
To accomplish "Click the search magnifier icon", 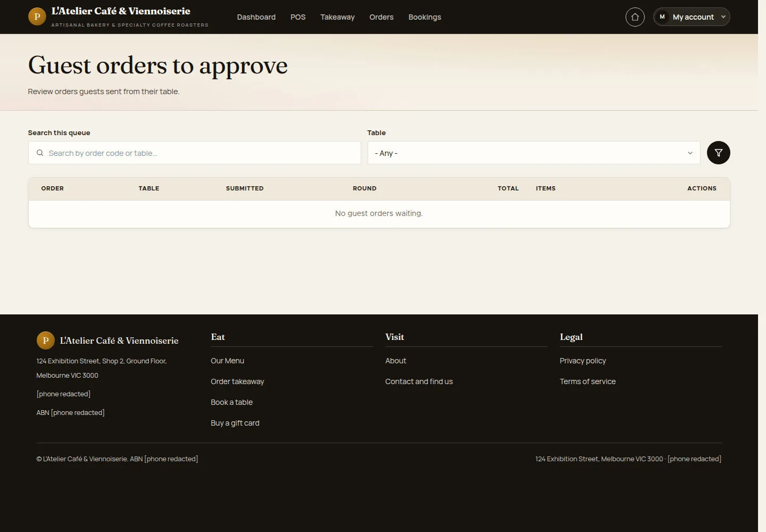I will [40, 153].
